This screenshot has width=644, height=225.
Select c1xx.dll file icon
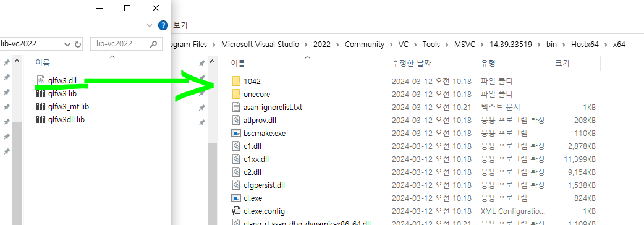click(236, 159)
